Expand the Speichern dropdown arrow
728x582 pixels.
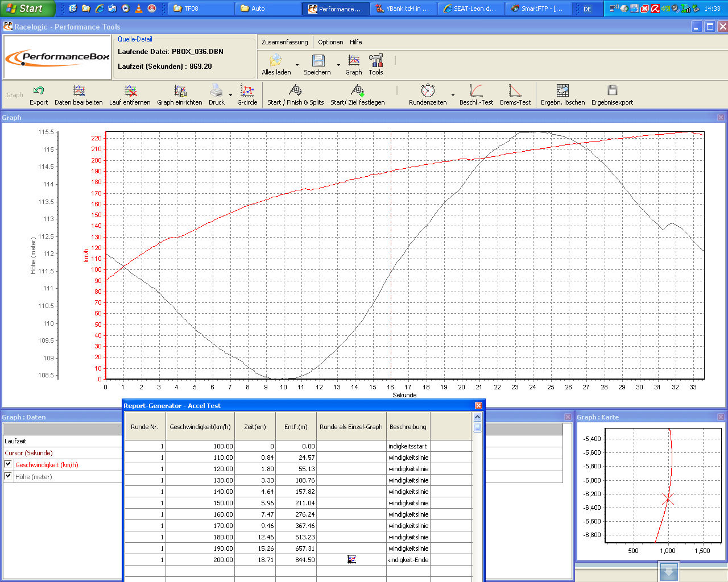pyautogui.click(x=338, y=65)
